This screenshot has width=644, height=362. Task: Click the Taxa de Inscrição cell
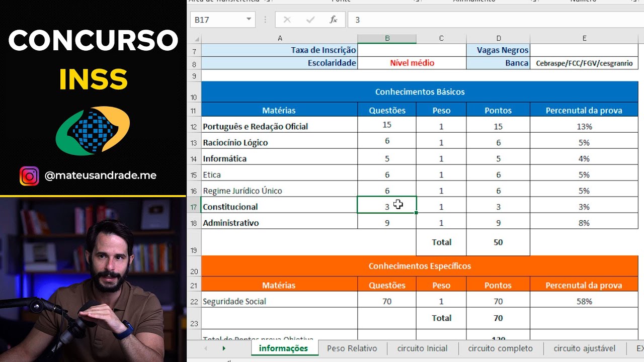tap(280, 50)
